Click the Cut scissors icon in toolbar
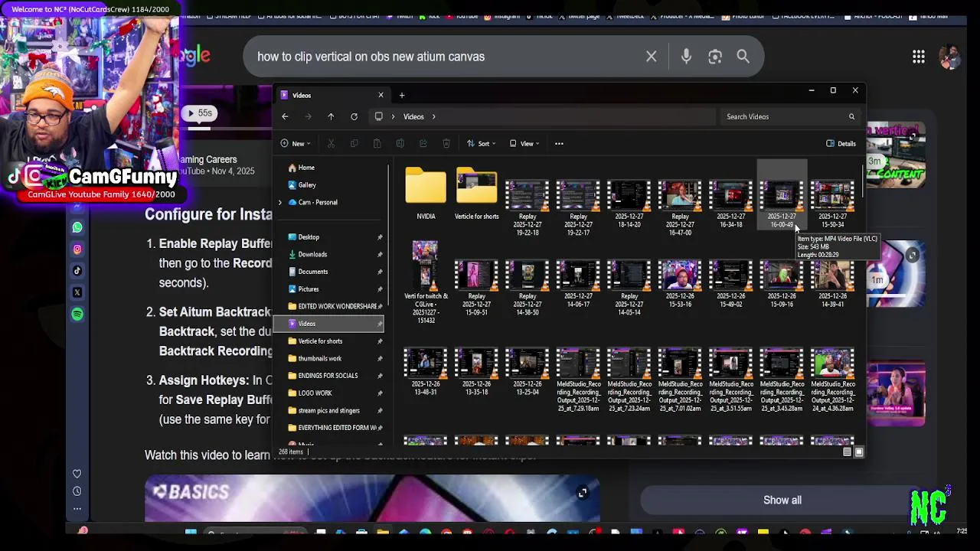The width and height of the screenshot is (980, 551). [331, 143]
